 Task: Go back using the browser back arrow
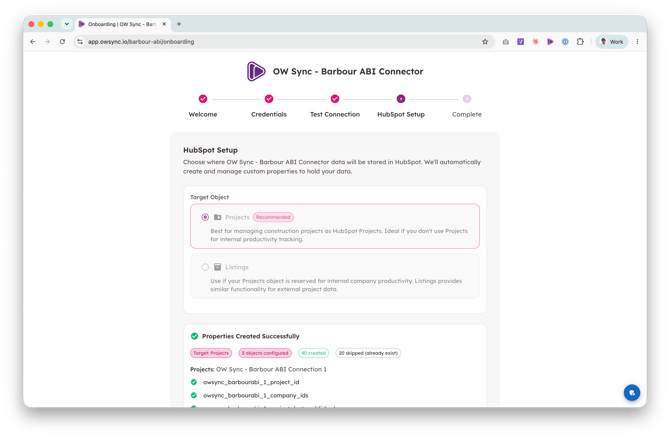(33, 42)
